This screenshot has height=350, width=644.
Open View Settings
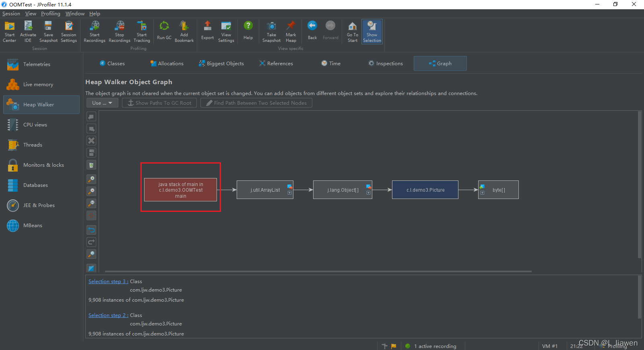[226, 31]
